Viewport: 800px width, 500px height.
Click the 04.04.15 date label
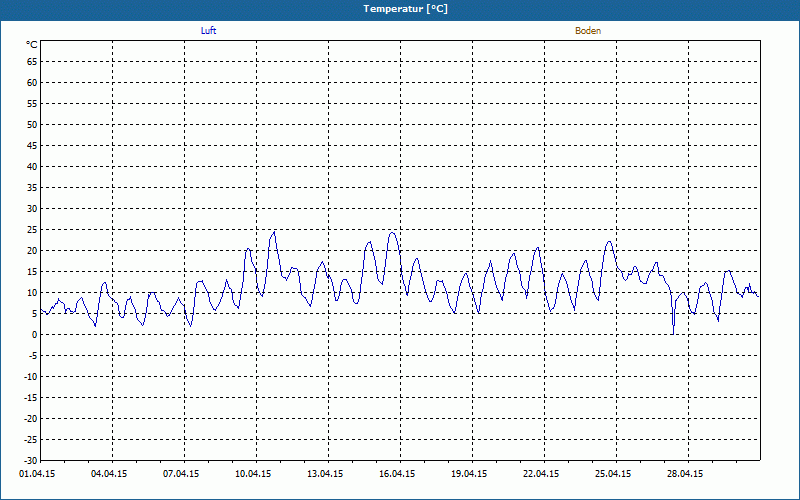(x=109, y=474)
